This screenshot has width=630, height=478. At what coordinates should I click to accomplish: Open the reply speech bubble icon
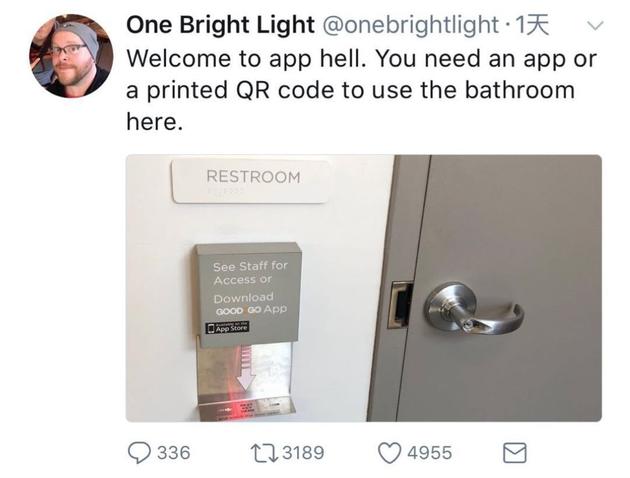point(139,453)
